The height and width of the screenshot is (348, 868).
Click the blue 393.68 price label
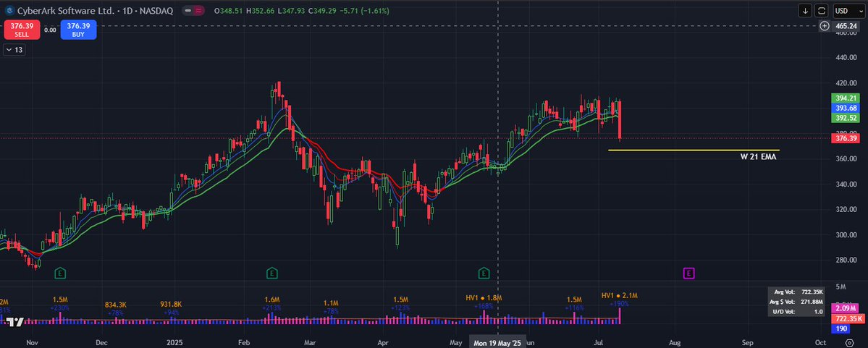pos(845,108)
